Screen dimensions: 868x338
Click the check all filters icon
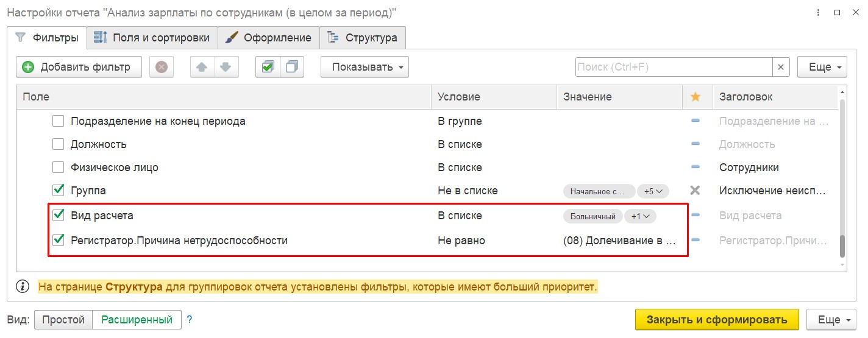[268, 67]
